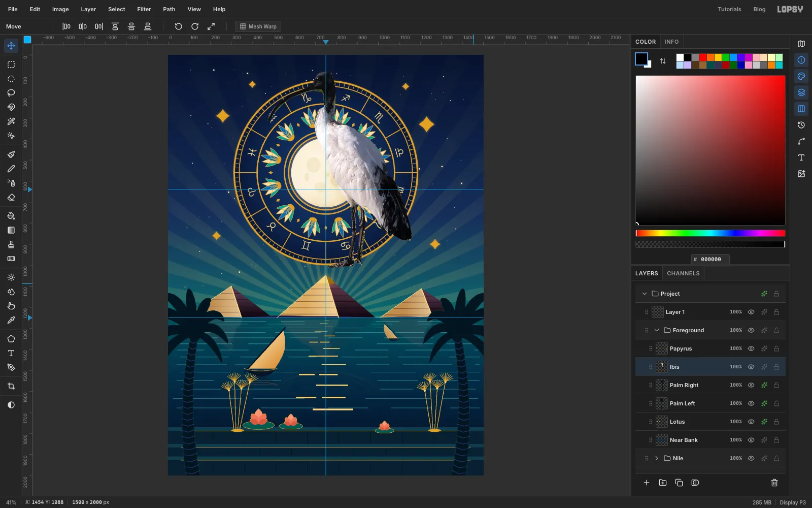Open the Layer menu
Image resolution: width=812 pixels, height=508 pixels.
click(x=88, y=9)
